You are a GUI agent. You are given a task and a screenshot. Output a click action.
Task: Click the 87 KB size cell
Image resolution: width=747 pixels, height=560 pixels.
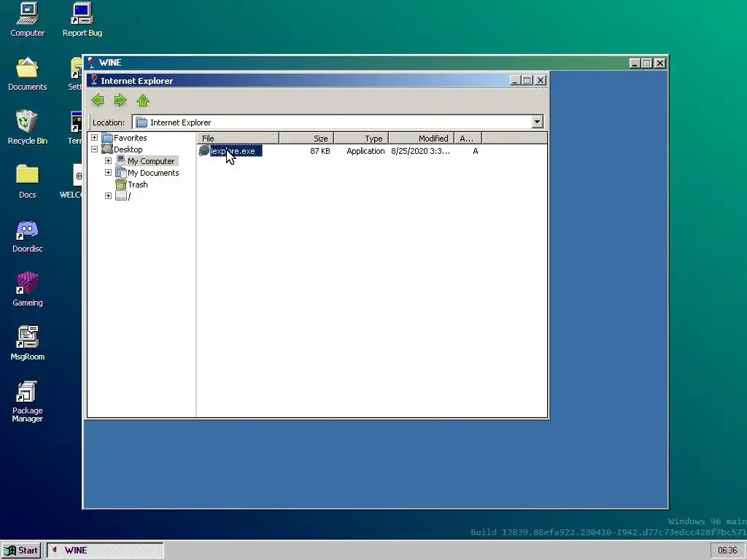[320, 151]
